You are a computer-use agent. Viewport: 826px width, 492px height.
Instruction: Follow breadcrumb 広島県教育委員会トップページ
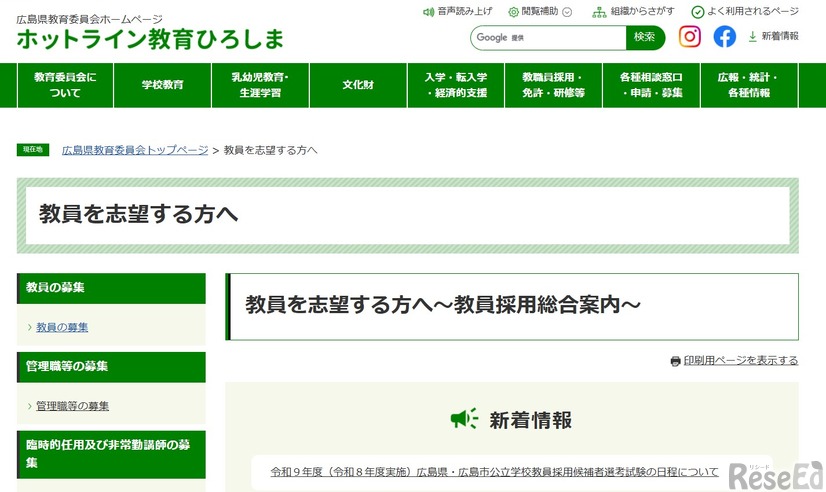tap(135, 150)
